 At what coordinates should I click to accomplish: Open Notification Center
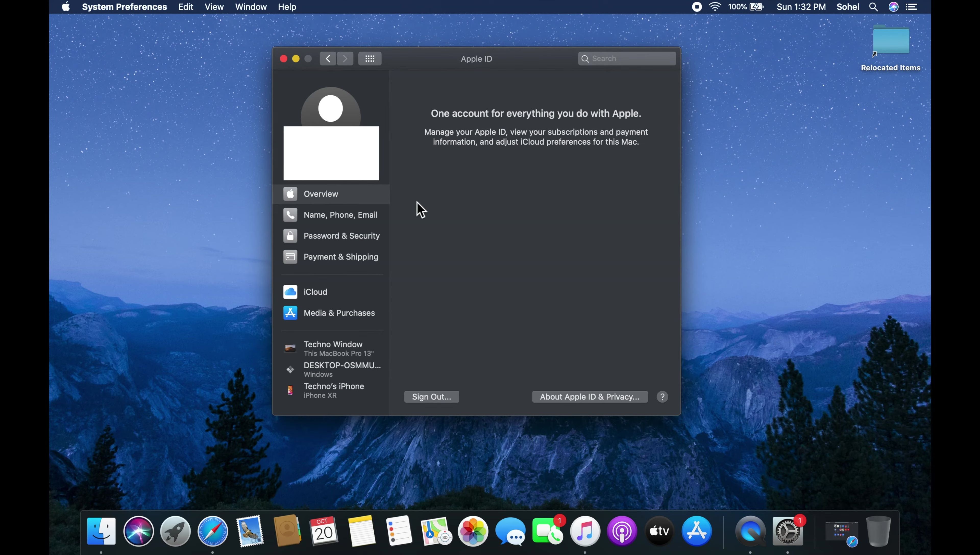(912, 7)
